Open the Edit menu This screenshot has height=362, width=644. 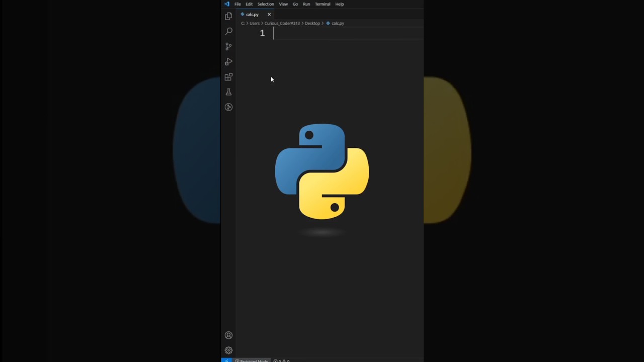249,4
